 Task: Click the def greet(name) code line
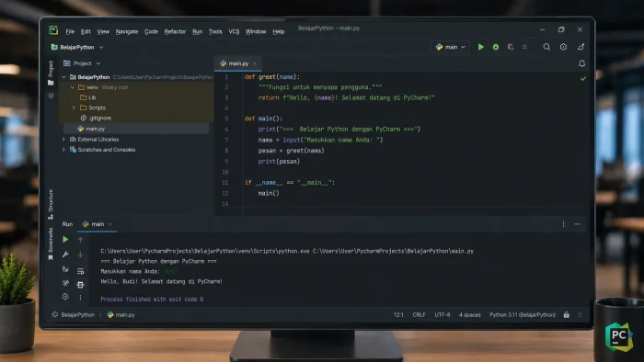click(272, 77)
